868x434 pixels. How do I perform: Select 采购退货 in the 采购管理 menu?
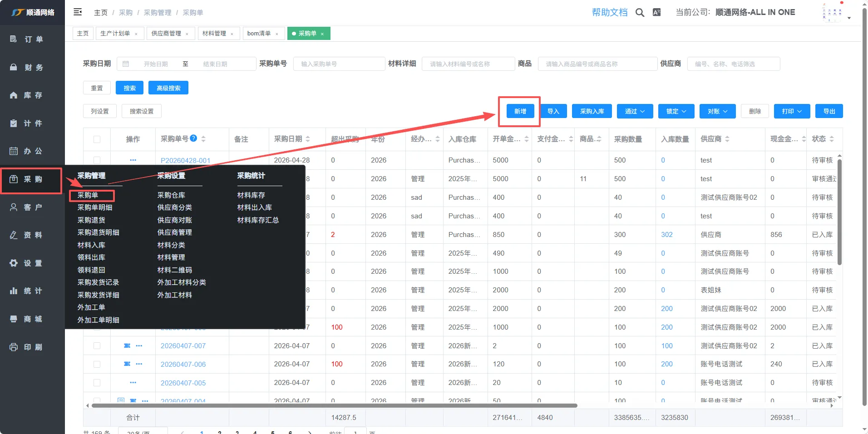tap(91, 220)
